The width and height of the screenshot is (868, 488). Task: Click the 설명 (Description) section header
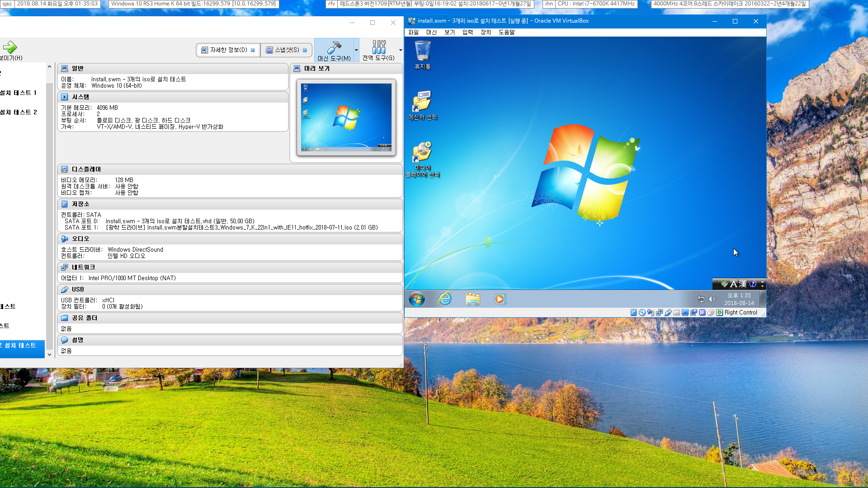[230, 340]
